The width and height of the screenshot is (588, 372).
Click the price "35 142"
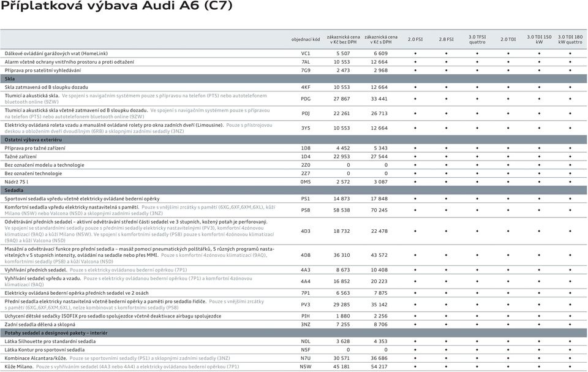(379, 305)
